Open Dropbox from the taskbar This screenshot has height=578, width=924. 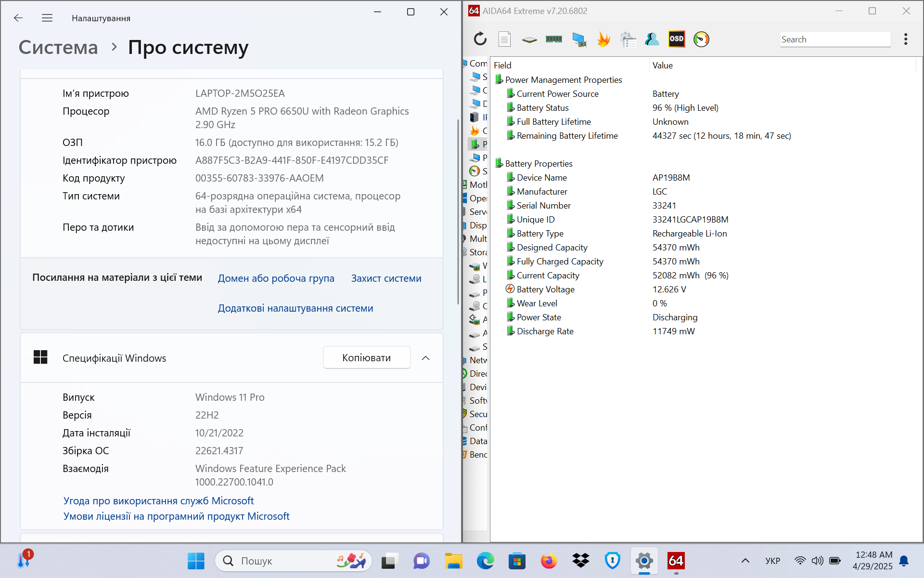tap(580, 561)
